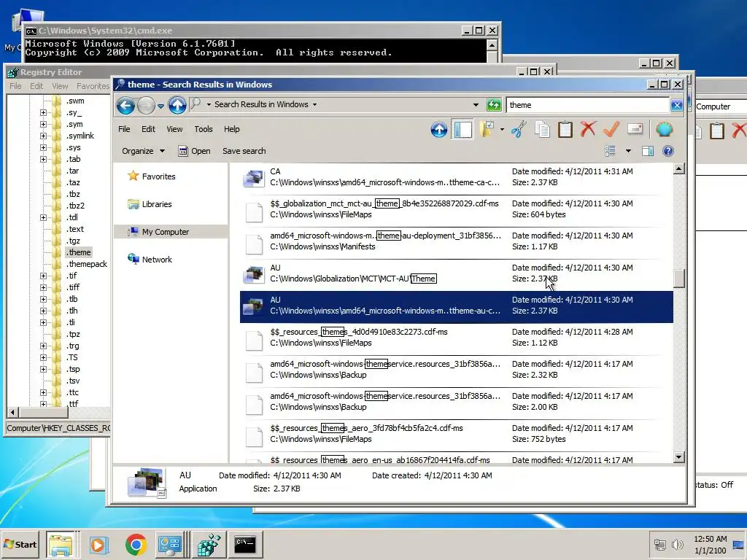Switch to Registry Editor taskbar icon

208,544
